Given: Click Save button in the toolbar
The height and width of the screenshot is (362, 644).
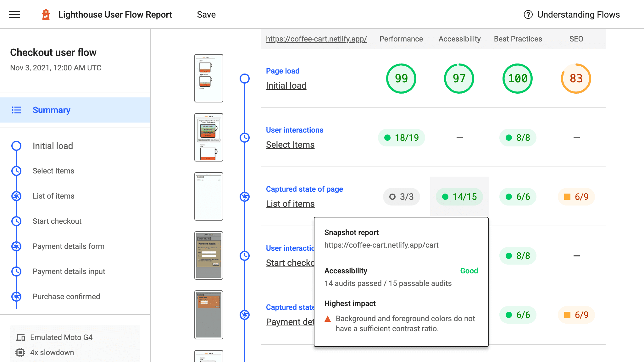Looking at the screenshot, I should coord(206,14).
